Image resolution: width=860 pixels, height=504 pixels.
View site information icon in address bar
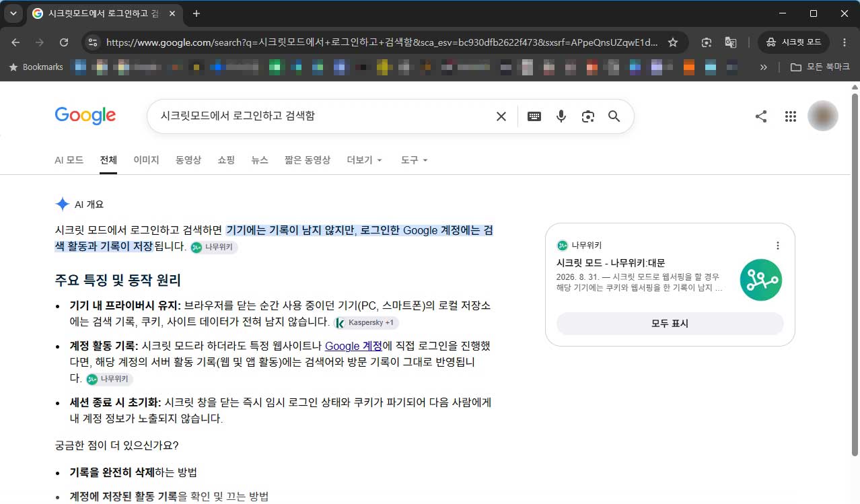coord(93,42)
